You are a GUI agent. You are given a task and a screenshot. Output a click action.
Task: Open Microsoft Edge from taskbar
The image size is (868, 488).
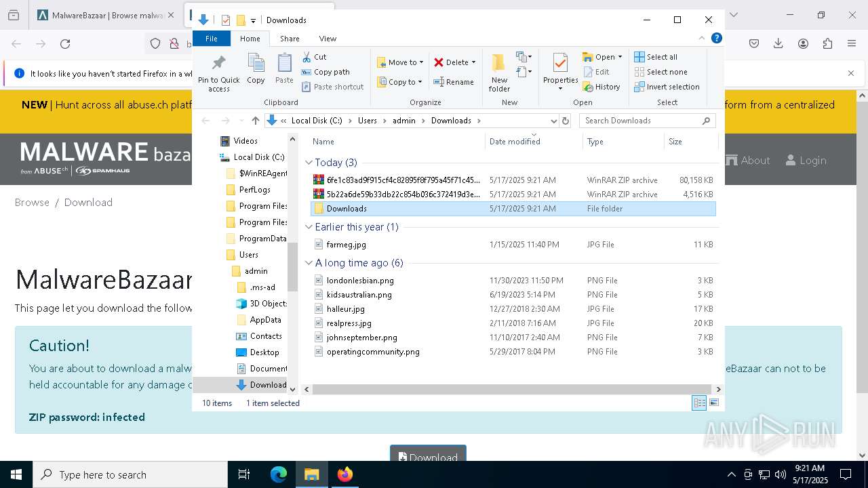pyautogui.click(x=279, y=474)
